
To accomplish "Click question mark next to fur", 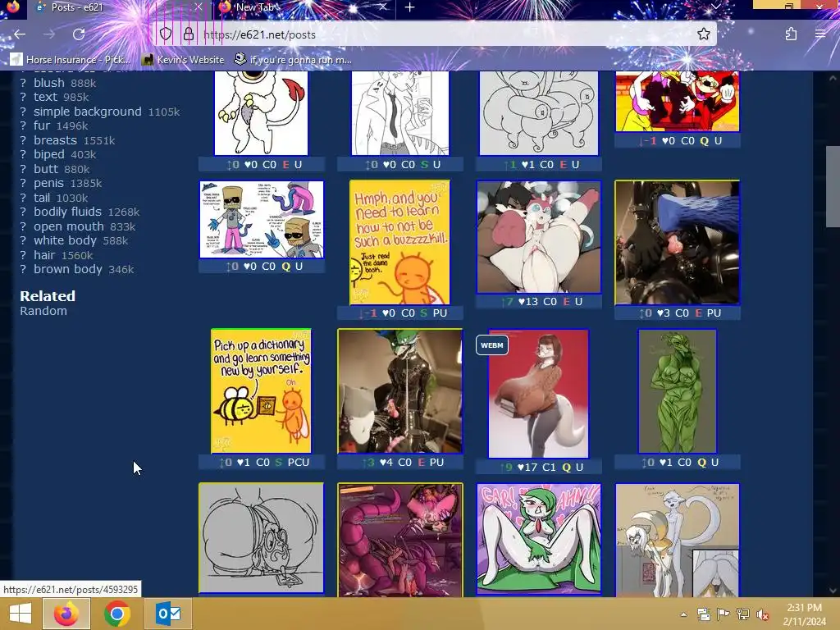I will tap(23, 126).
